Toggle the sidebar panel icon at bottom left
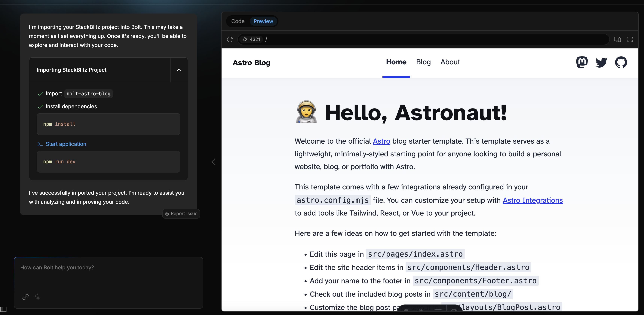The width and height of the screenshot is (644, 315). coord(4,309)
